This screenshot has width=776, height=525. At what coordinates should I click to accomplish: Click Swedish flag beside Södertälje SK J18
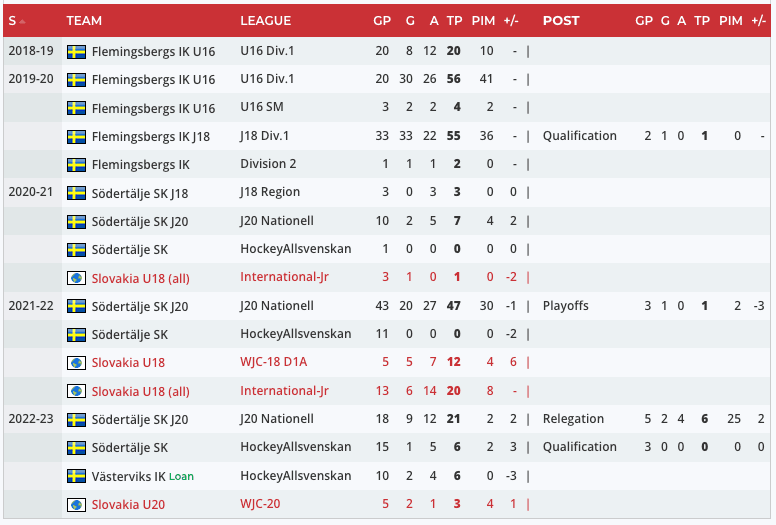(76, 193)
